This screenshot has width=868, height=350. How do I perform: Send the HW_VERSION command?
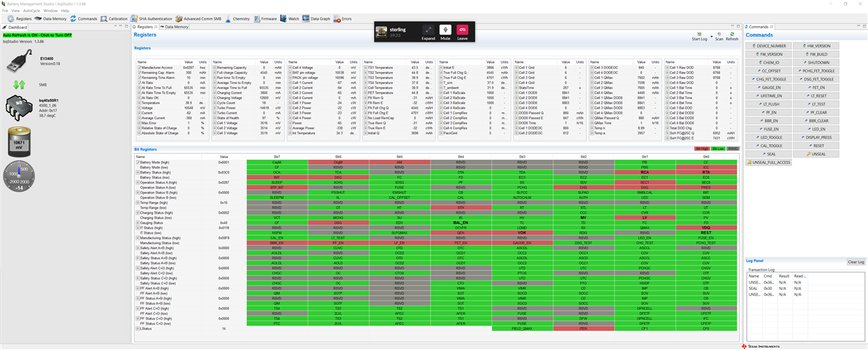(x=817, y=46)
